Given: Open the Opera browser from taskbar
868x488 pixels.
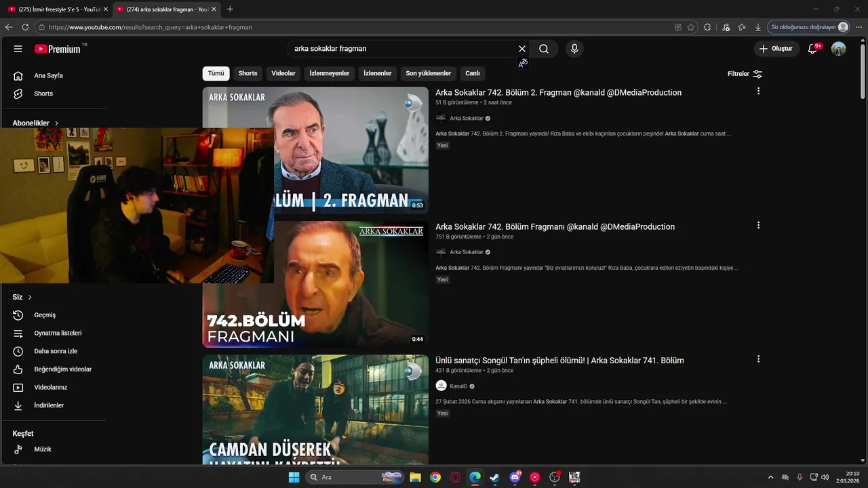Looking at the screenshot, I should point(455,477).
